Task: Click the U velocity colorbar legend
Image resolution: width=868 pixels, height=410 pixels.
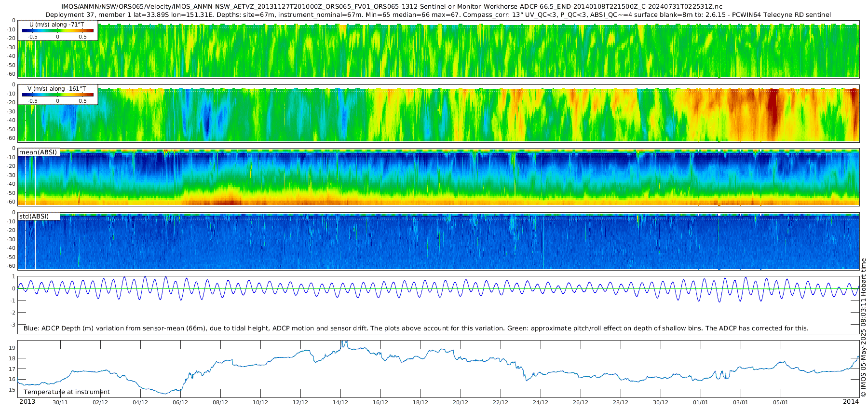Action: [x=58, y=30]
